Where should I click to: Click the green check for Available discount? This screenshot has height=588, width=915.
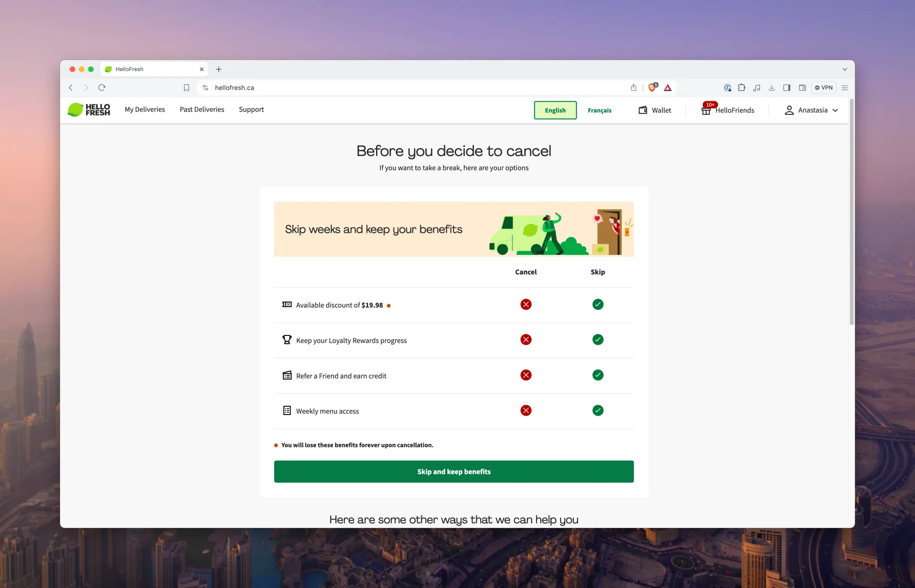pyautogui.click(x=598, y=304)
